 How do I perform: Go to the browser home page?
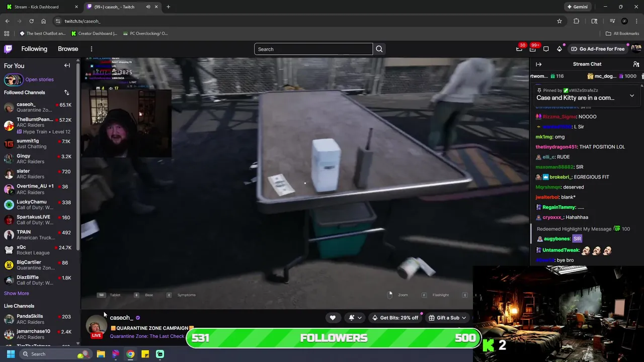(x=44, y=21)
